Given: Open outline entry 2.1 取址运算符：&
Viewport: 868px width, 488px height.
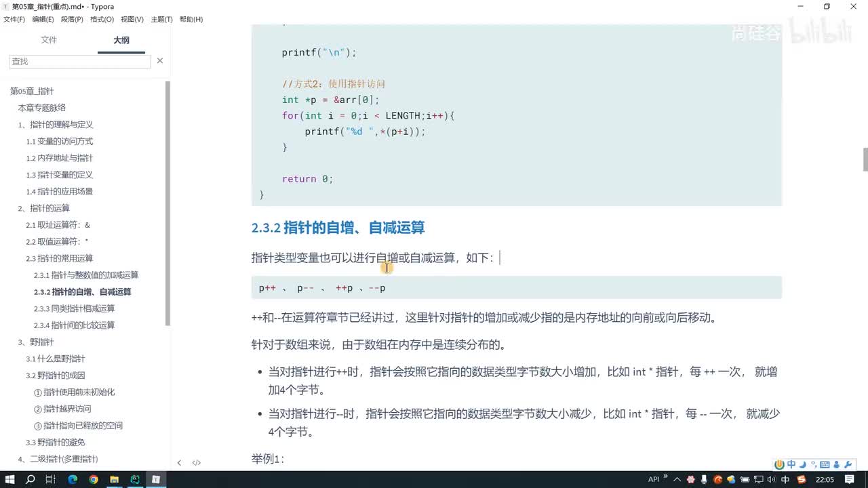Looking at the screenshot, I should (x=58, y=225).
